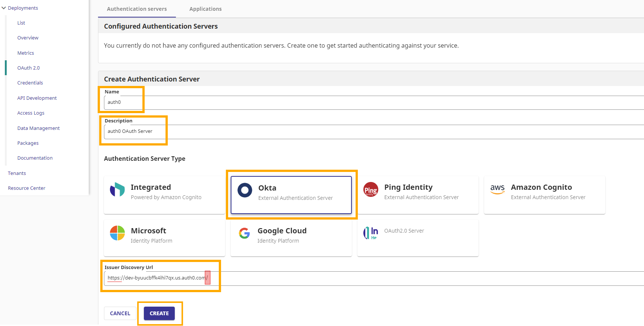Screen dimensions: 644x326
Task: Choose the Okta server type label
Action: tap(267, 188)
